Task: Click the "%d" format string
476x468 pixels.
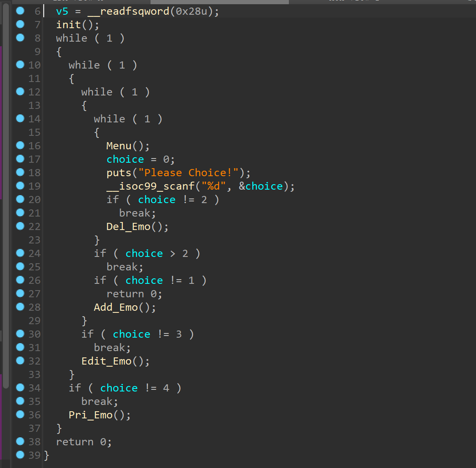Action: 214,186
